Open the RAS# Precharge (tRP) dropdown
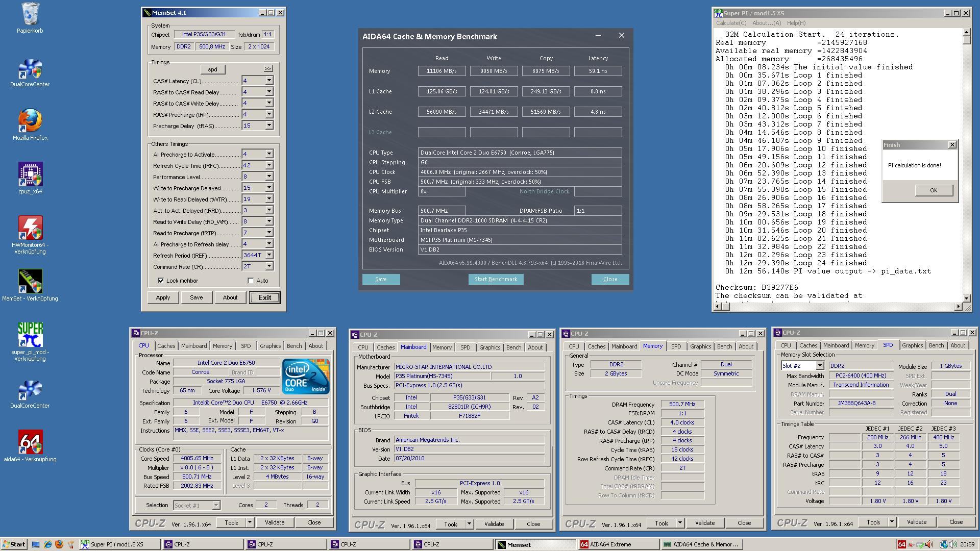 (269, 114)
